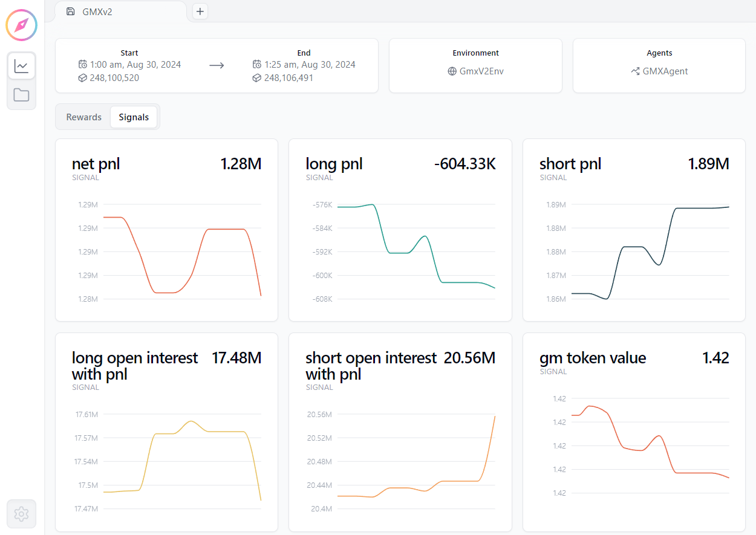Viewport: 756px width, 535px height.
Task: Click the Start date 1:00 am, Aug 30, 2024
Action: (135, 65)
